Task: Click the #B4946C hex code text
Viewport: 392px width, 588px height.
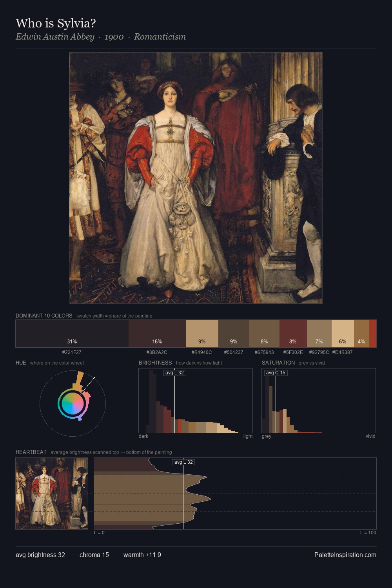Action: click(201, 352)
